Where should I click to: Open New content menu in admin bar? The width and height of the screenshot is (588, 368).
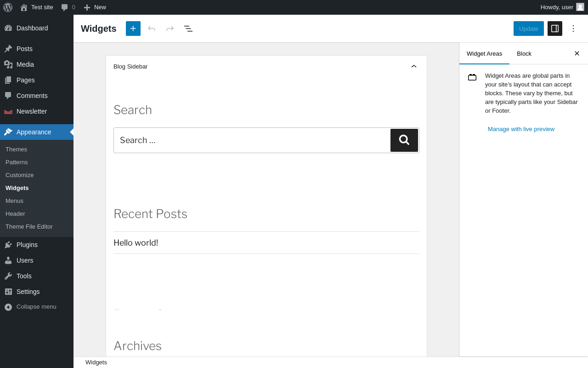point(95,7)
